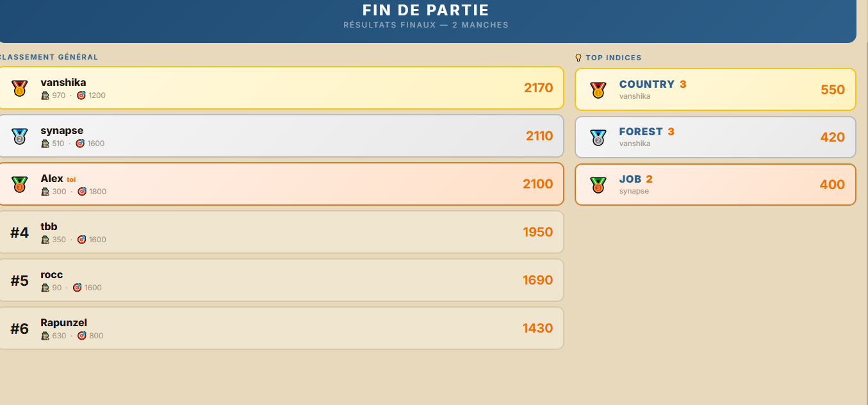Click the detective icon next to tbb's 350
This screenshot has width=868, height=405.
coord(45,240)
